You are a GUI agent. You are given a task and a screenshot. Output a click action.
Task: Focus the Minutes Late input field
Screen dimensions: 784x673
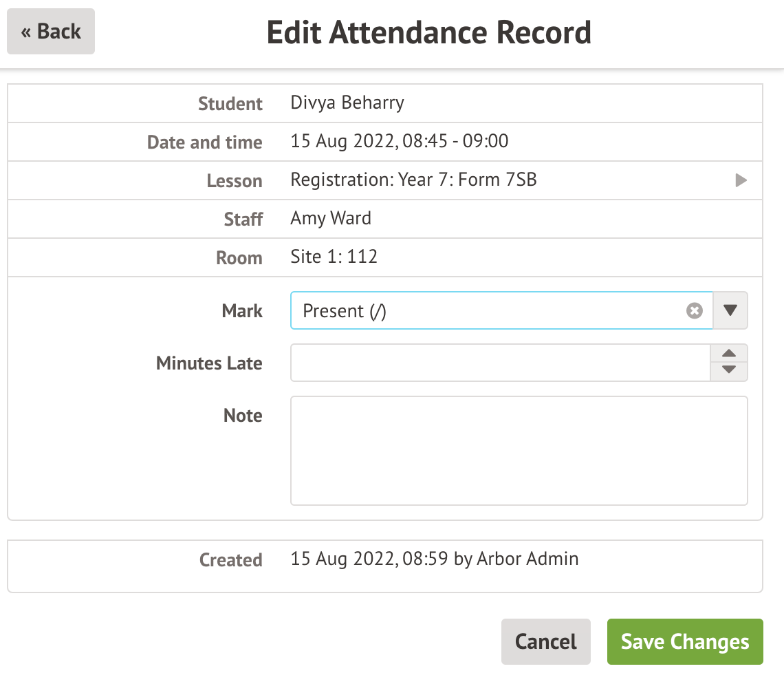coord(500,363)
